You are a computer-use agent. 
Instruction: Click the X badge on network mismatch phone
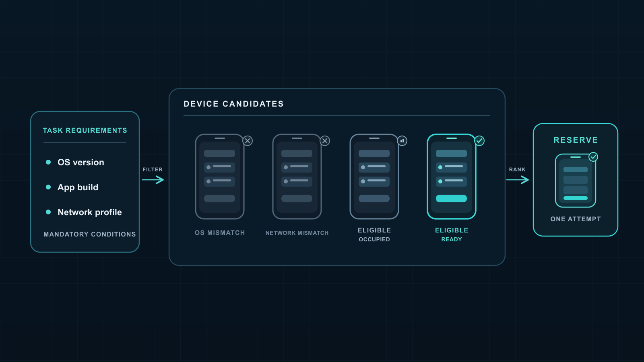point(325,141)
